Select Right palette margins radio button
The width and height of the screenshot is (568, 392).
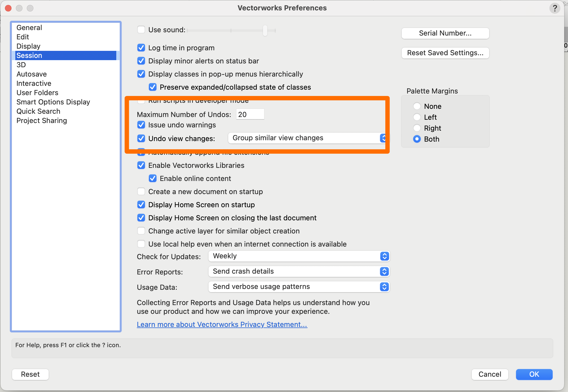pyautogui.click(x=417, y=128)
